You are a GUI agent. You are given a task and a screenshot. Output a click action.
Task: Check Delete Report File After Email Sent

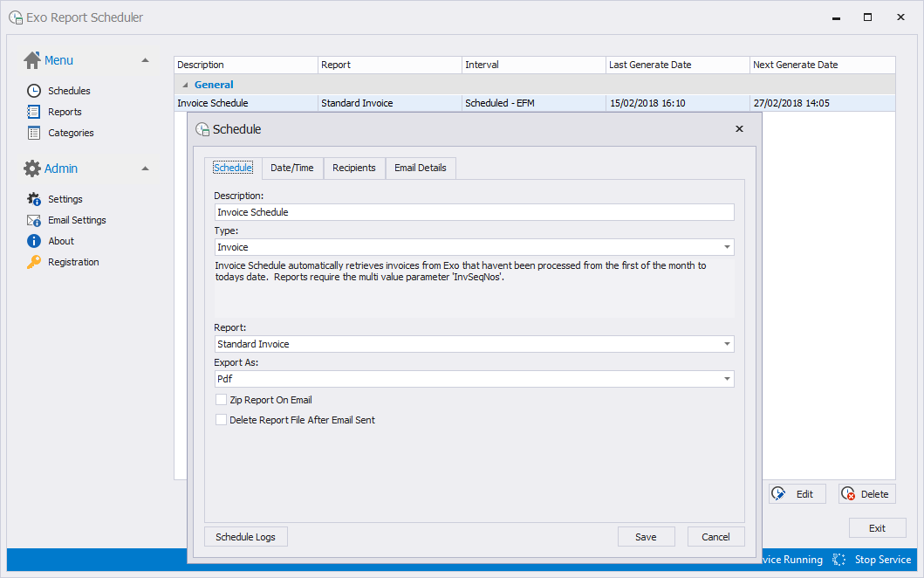pos(221,420)
